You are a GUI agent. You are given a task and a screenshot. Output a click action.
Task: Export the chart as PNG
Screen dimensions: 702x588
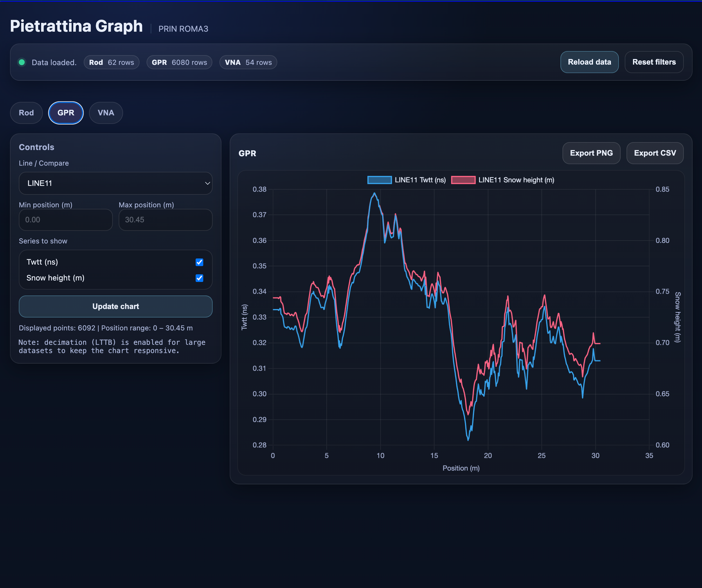(x=591, y=153)
